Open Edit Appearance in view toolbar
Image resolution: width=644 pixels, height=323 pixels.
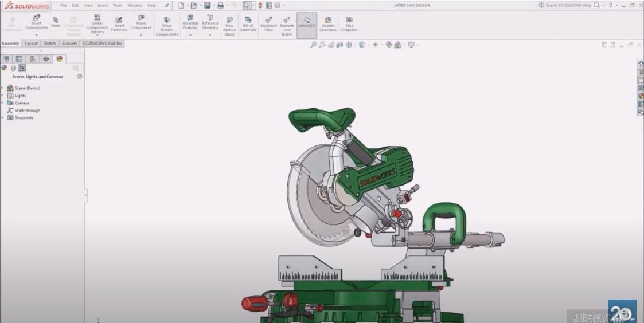(389, 45)
